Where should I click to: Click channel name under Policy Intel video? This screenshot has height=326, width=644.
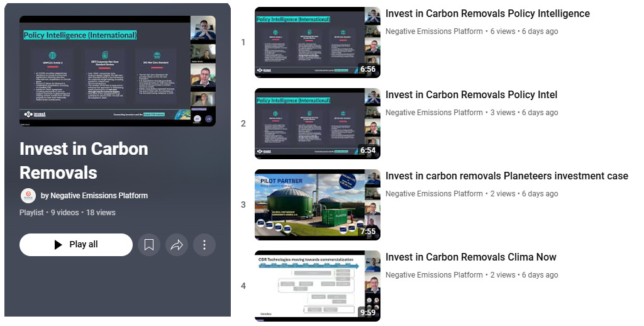click(x=434, y=112)
